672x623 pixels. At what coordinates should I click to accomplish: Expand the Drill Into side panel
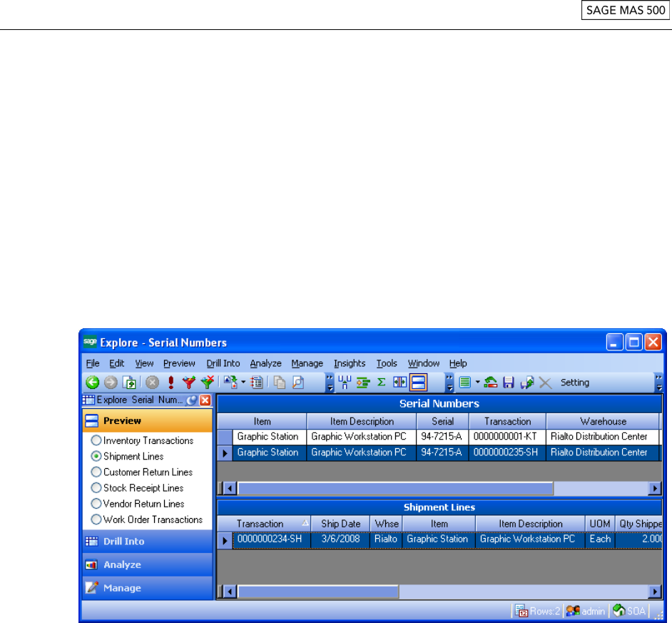tap(147, 541)
